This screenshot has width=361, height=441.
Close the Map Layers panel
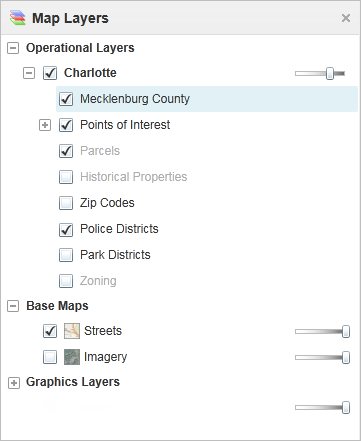tap(346, 18)
